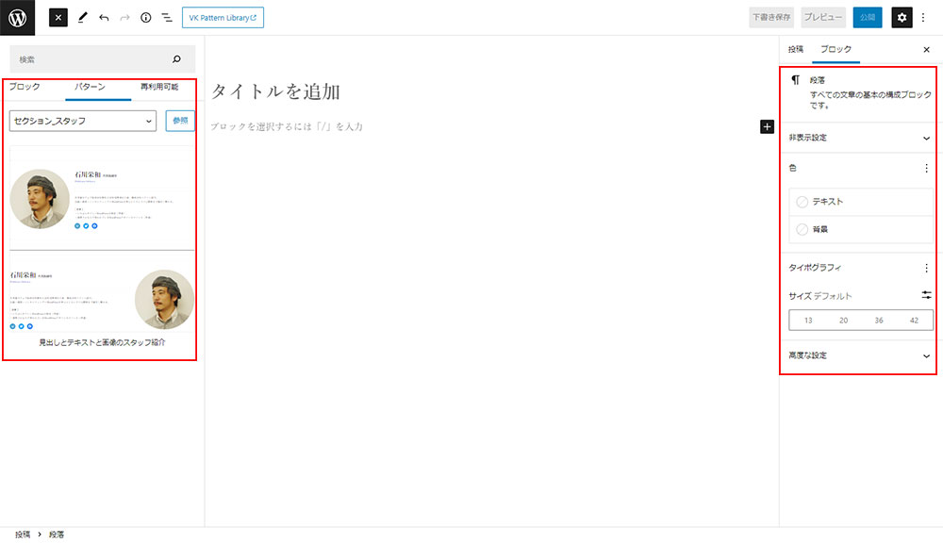Switch to the 投稿 sidebar tab

796,49
